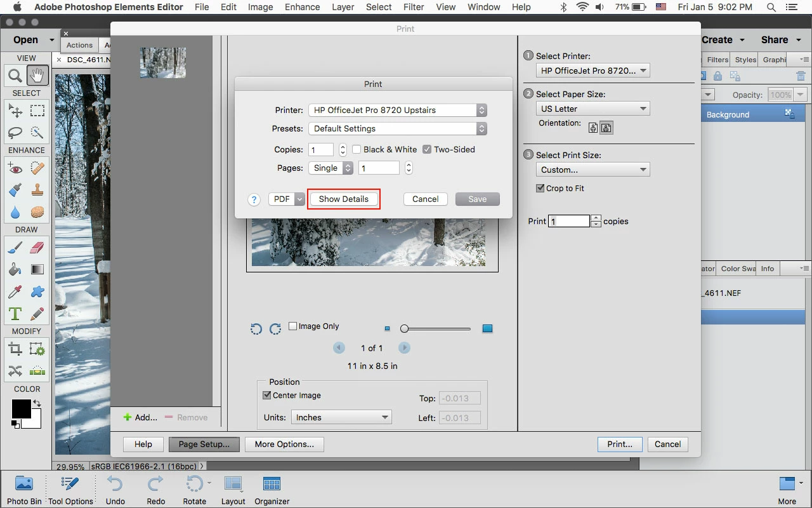Choose portrait orientation
812x508 pixels.
coord(593,128)
